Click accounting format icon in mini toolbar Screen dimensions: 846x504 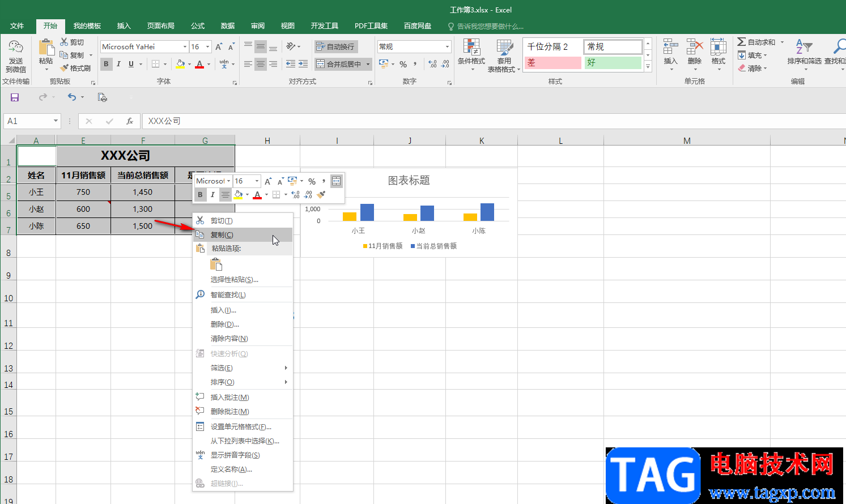pyautogui.click(x=292, y=181)
